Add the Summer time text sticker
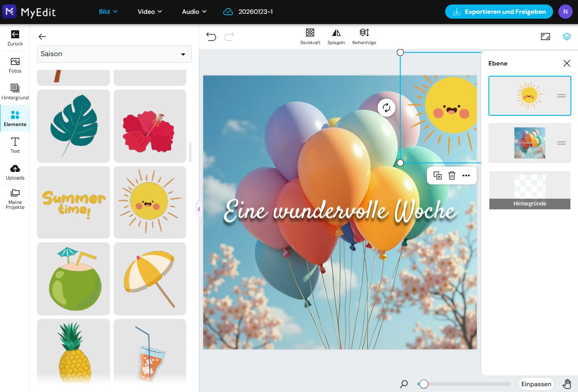578x392 pixels. (x=74, y=203)
